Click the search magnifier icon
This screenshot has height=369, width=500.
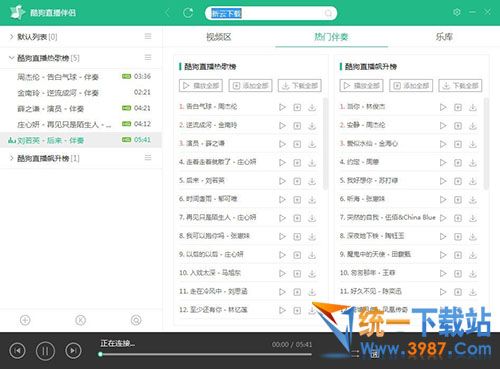click(328, 13)
